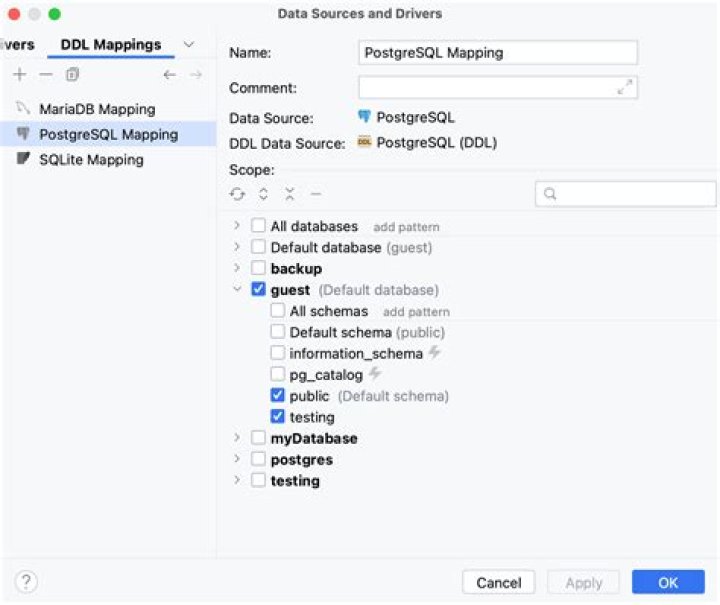Select MariaDB Mapping in the list
Viewport: 720px width, 605px height.
(x=108, y=109)
